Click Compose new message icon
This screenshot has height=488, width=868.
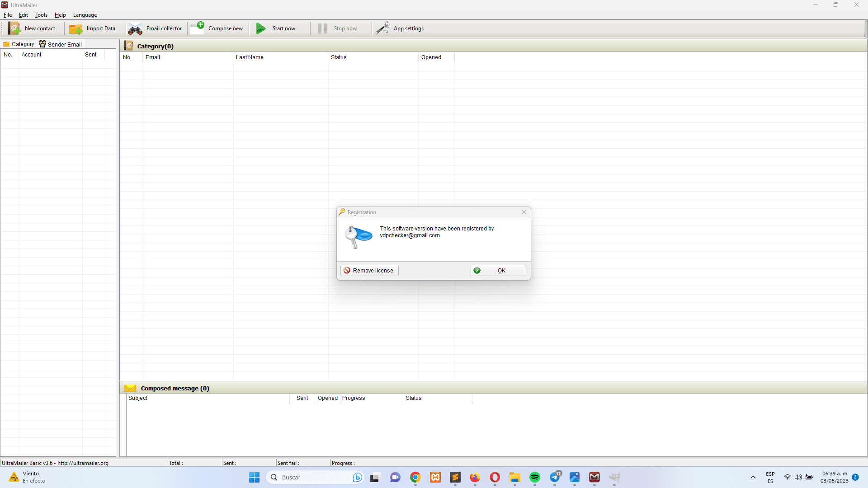click(x=197, y=28)
